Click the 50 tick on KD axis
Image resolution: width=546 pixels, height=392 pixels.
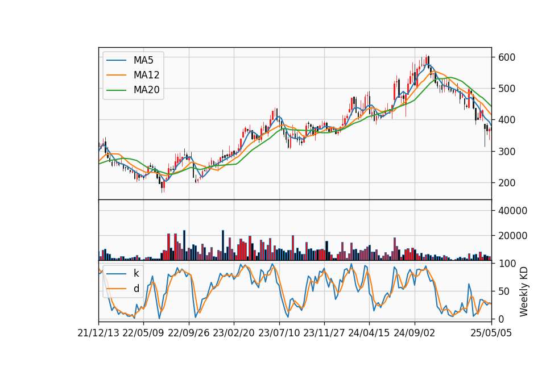point(504,291)
